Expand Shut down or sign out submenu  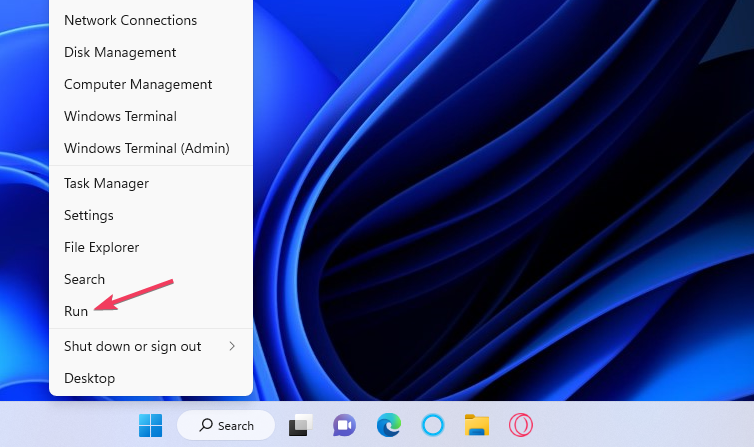[x=151, y=346]
